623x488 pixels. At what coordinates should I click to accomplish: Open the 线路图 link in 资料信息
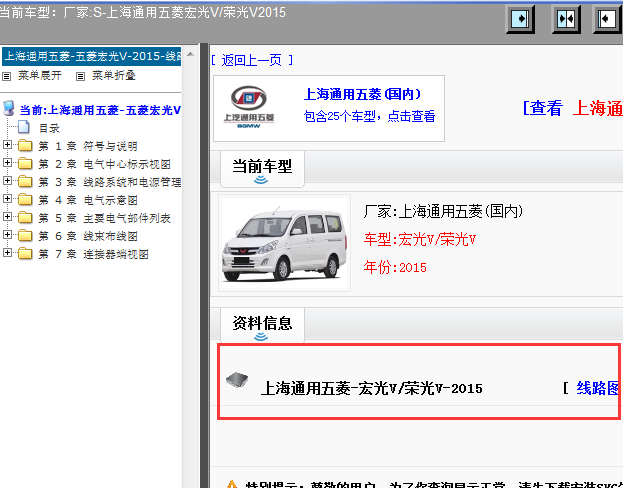[x=598, y=388]
